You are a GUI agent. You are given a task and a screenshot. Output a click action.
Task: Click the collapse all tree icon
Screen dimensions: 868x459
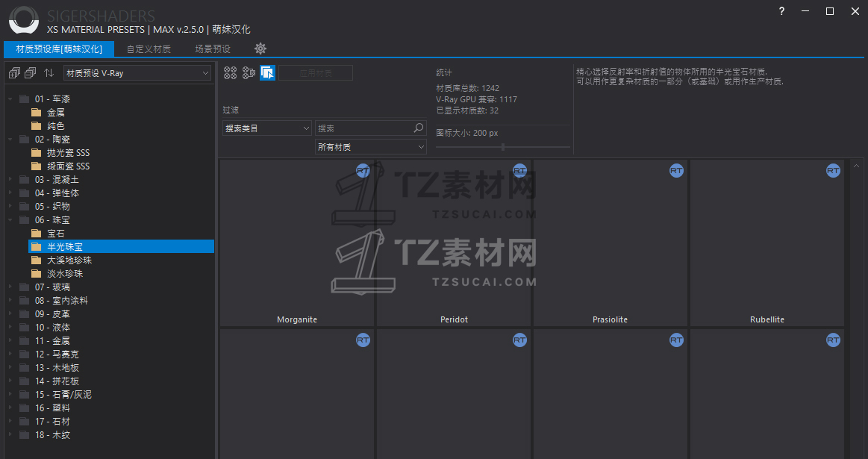click(31, 72)
